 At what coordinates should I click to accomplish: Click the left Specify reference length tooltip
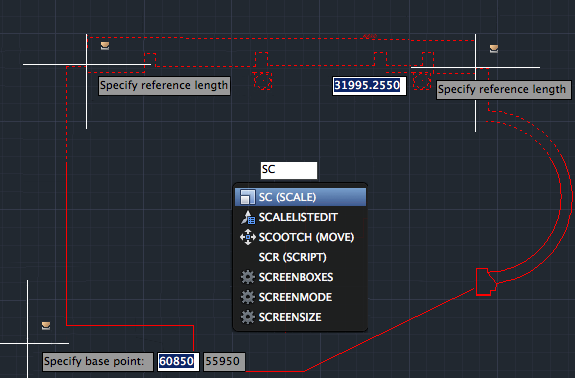[164, 86]
